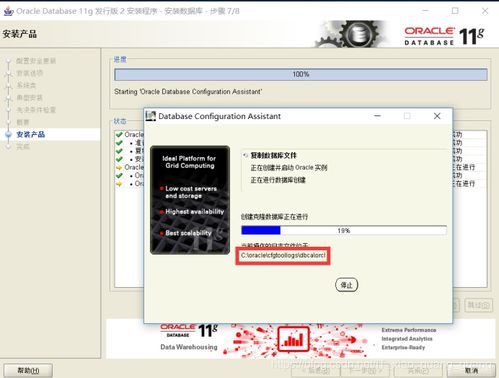The image size is (499, 378).
Task: Click the yellow arrow icon beside in-progress Oracle row
Action: point(119,167)
